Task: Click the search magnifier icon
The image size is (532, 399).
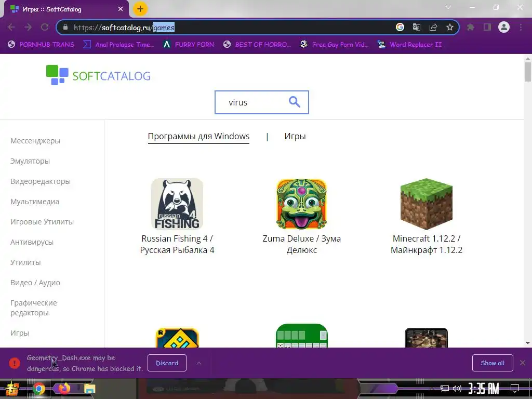Action: click(294, 102)
